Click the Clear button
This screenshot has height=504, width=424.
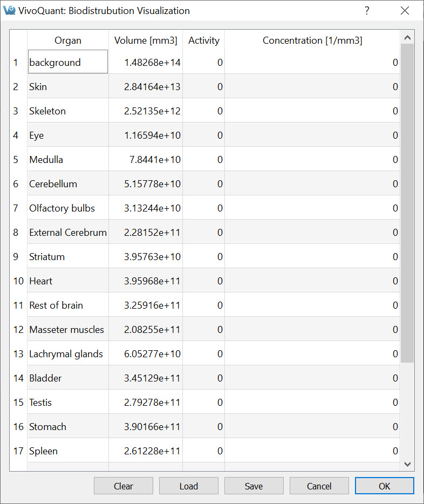pos(124,486)
